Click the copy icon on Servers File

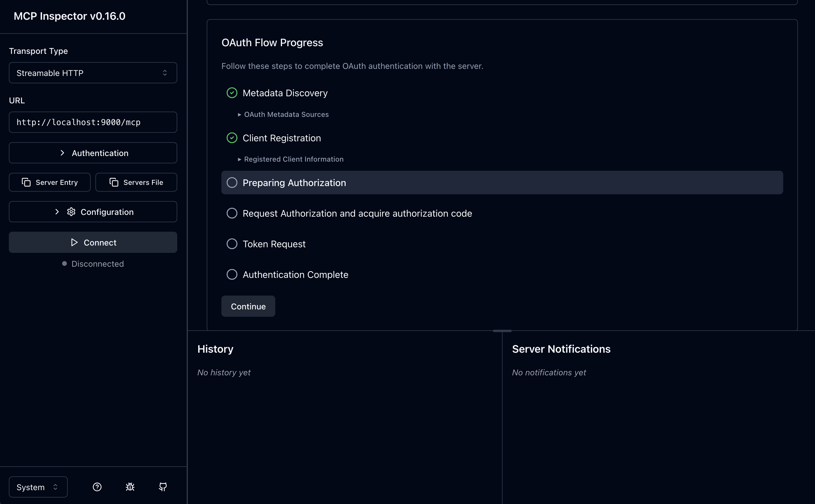point(114,182)
